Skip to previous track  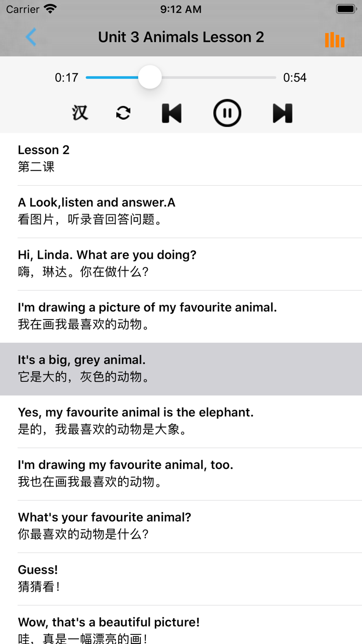click(x=171, y=113)
